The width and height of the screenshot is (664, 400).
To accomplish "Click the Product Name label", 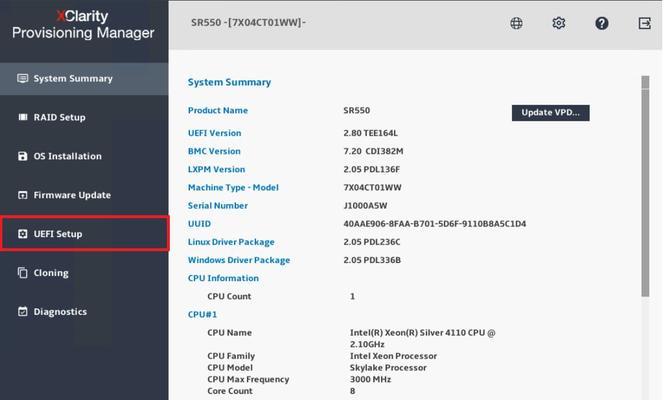I will [x=218, y=110].
